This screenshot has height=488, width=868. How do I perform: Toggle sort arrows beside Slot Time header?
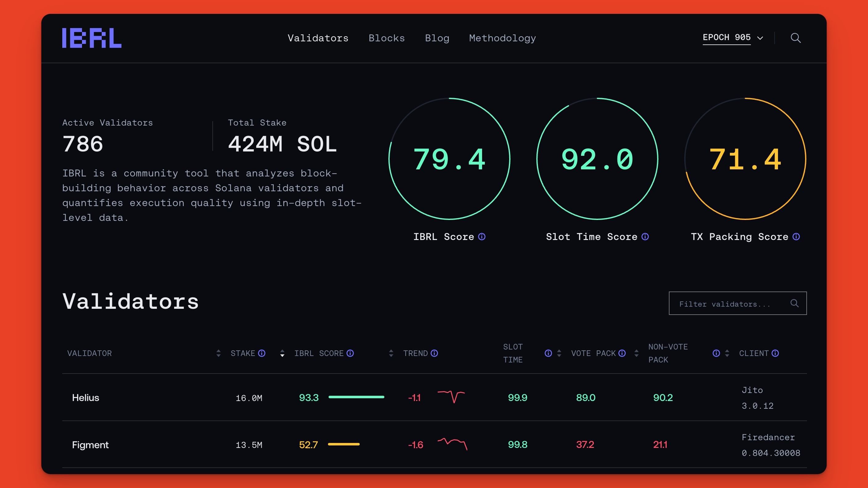tap(559, 353)
